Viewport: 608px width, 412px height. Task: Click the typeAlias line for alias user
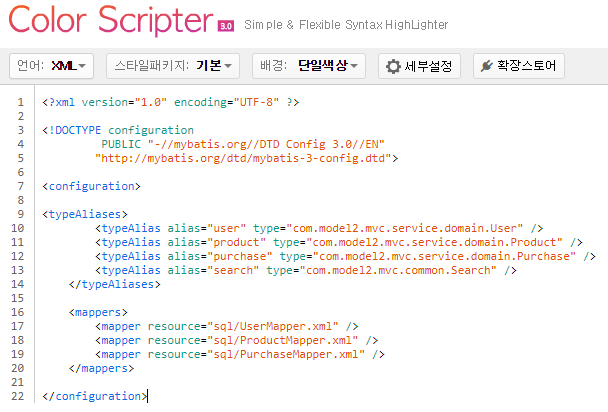(319, 228)
